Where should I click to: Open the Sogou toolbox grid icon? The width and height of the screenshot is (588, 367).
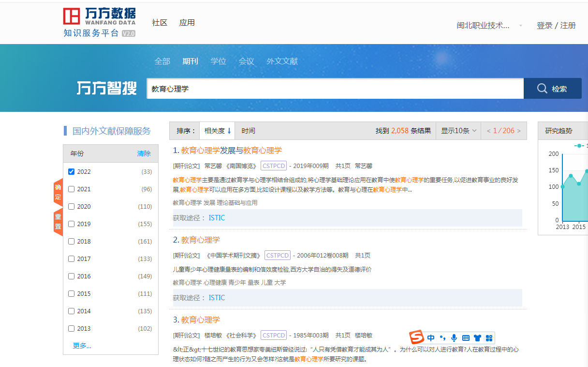pyautogui.click(x=488, y=337)
